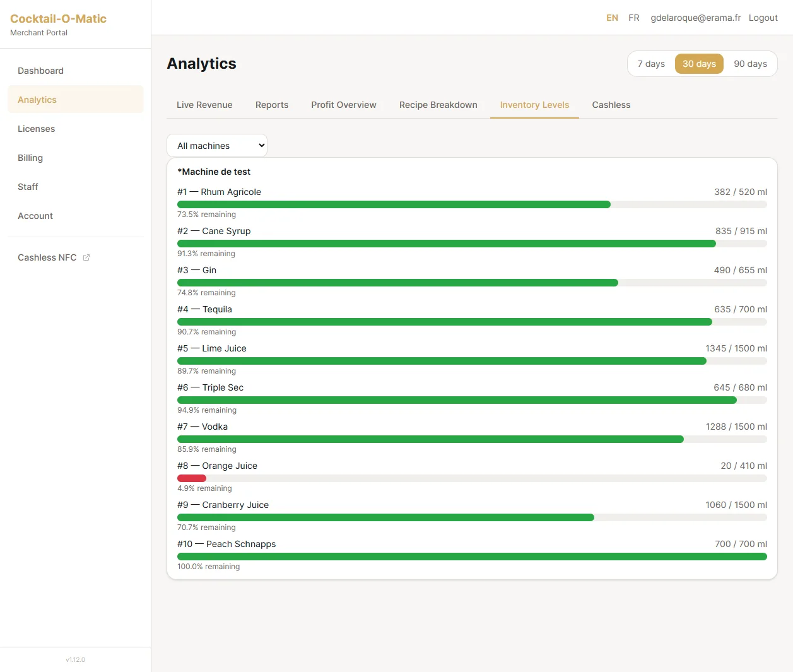Click the '#6 — Triple Sec' label
This screenshot has height=672, width=793.
pos(210,387)
